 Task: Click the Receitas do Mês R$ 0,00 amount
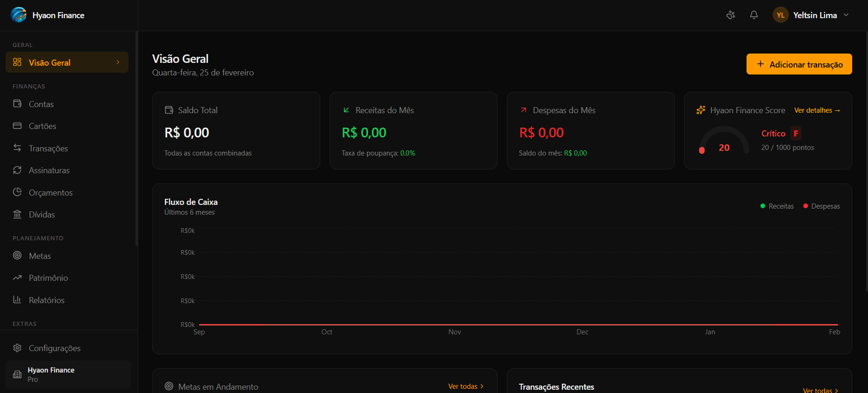pos(364,133)
